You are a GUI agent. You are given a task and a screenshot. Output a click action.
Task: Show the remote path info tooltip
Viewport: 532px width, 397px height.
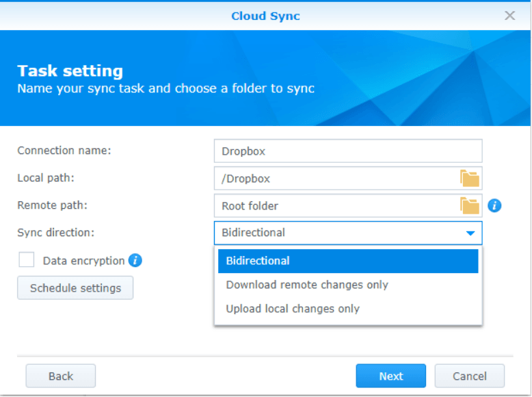(494, 205)
